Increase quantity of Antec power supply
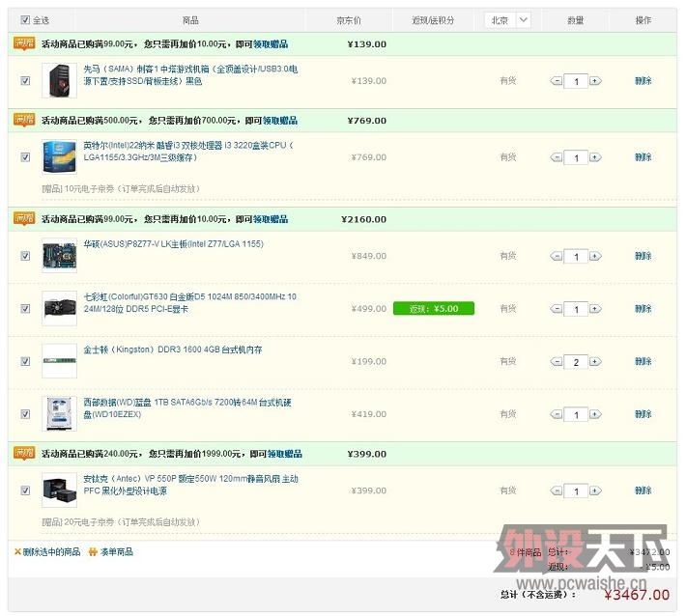Screen dimensions: 687x616 coord(595,490)
